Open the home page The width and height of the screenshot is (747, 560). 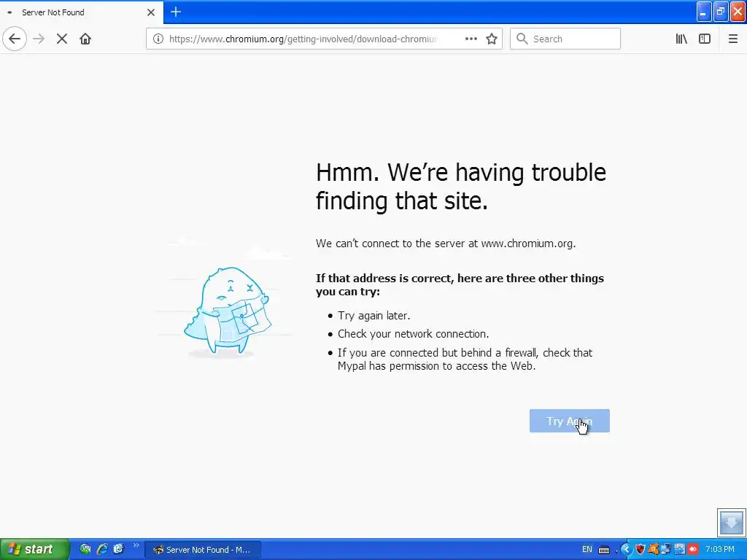point(85,39)
